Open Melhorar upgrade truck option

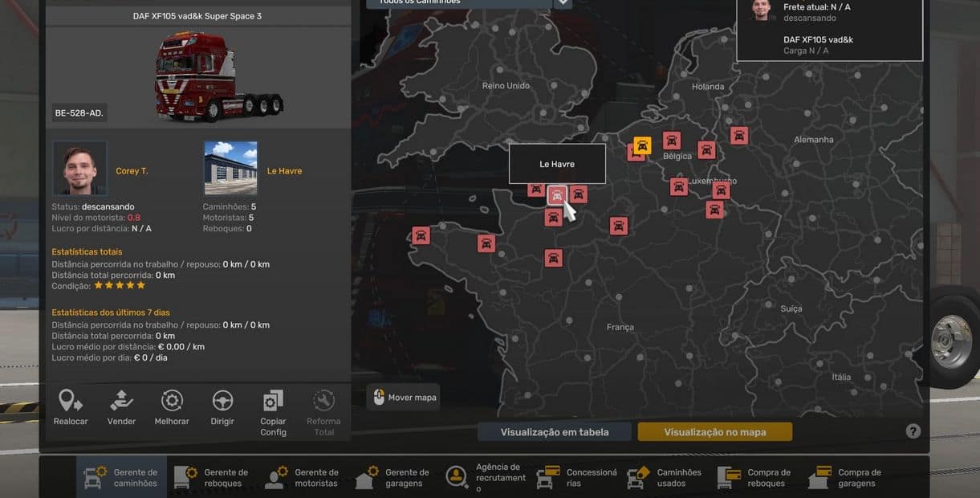[172, 401]
